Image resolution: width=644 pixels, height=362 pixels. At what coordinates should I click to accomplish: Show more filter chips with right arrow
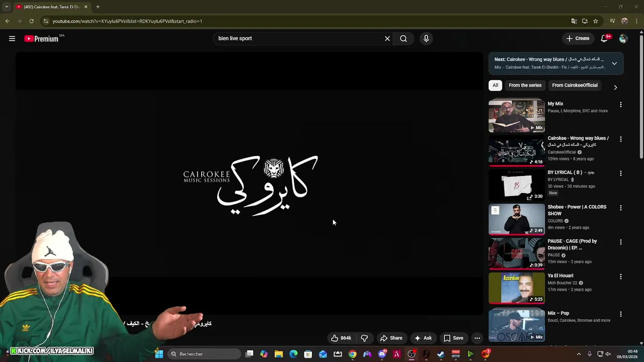point(615,87)
